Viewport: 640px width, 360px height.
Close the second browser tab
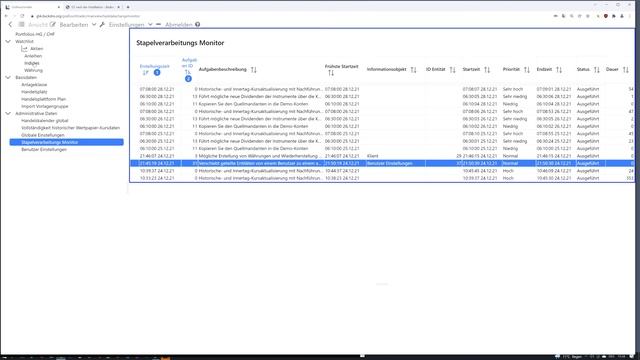click(118, 7)
